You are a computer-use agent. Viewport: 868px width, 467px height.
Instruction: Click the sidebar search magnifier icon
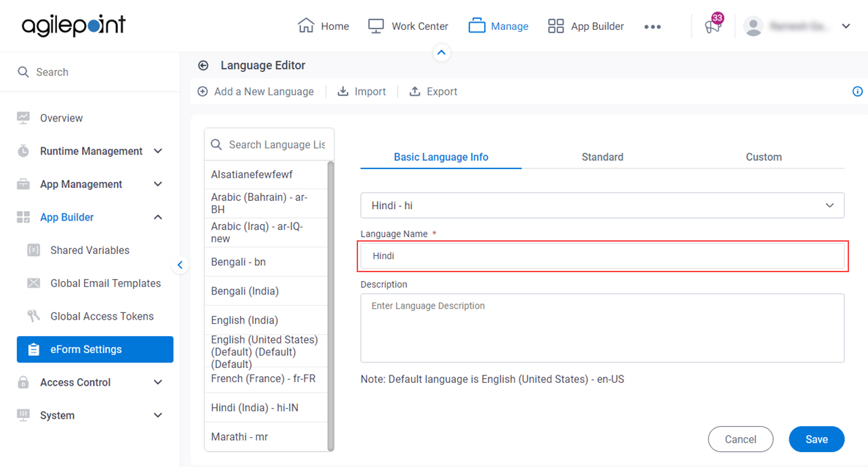click(x=23, y=72)
